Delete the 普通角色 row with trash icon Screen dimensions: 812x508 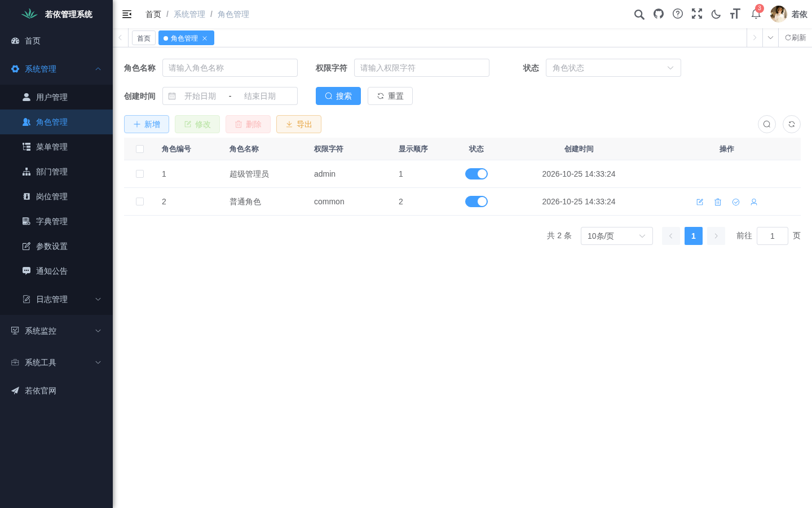(x=718, y=202)
